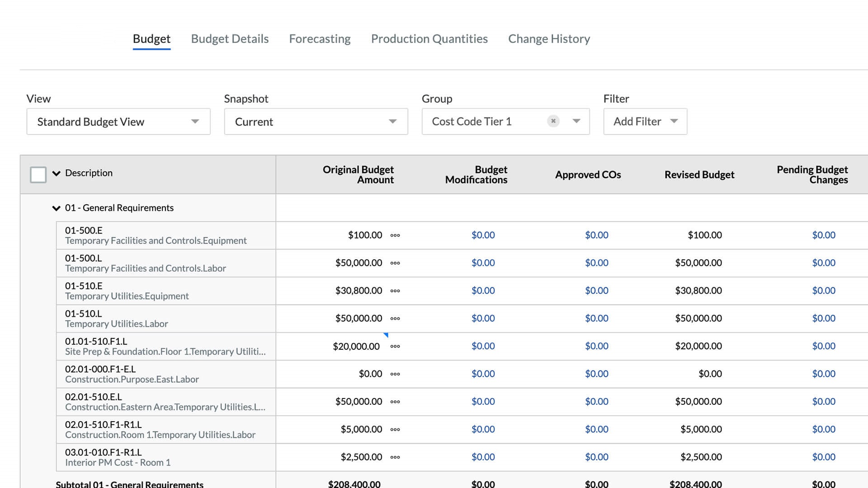
Task: Open Approved COs $0.00 for 01.01-510.F1.L
Action: 597,346
